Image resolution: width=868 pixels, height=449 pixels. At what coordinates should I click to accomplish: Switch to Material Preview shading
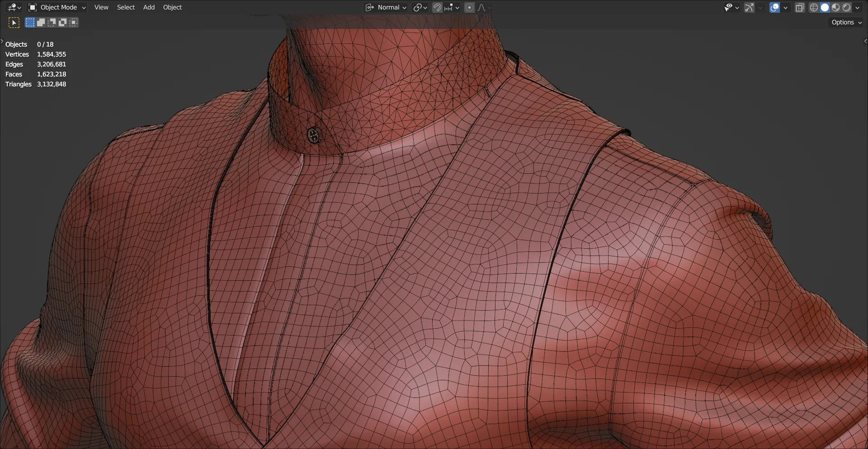(x=835, y=7)
